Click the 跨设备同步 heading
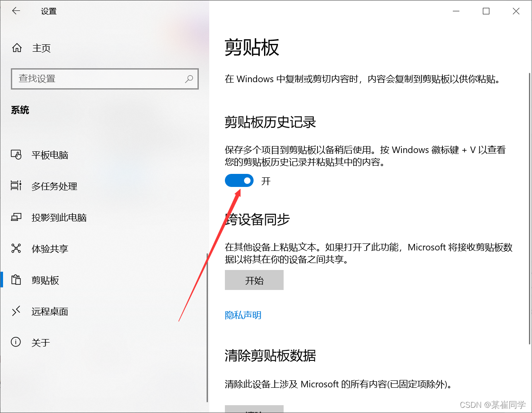 click(257, 219)
